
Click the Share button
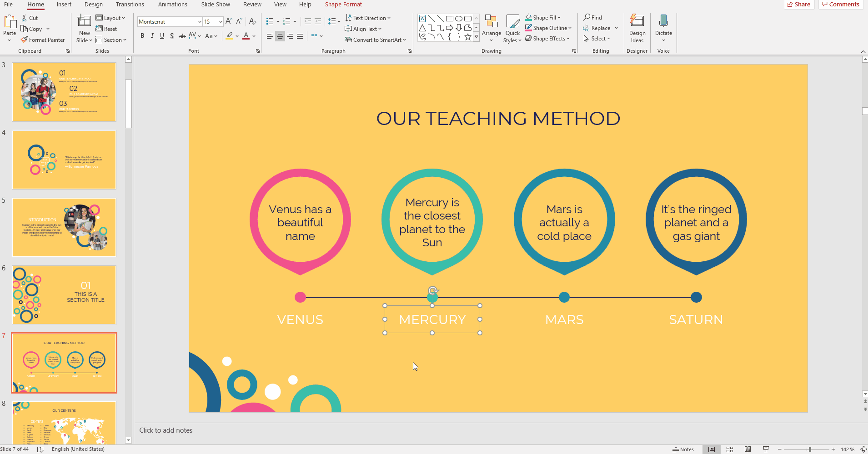(x=798, y=5)
